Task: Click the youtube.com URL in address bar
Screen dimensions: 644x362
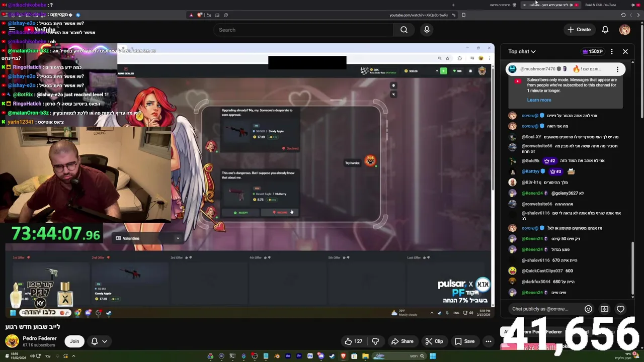Action: pos(419,15)
